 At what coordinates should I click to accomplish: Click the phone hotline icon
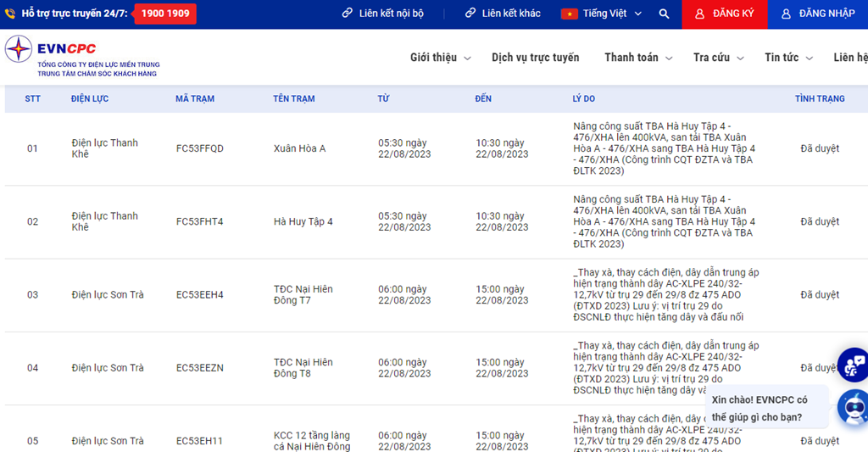click(x=10, y=14)
